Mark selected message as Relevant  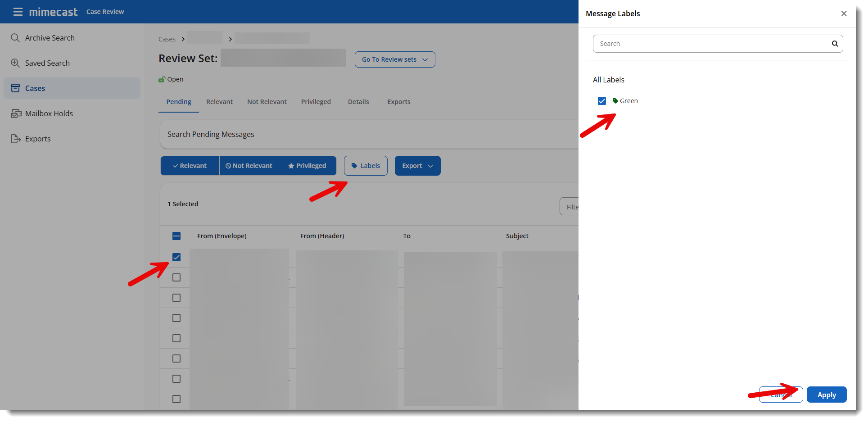click(x=190, y=166)
